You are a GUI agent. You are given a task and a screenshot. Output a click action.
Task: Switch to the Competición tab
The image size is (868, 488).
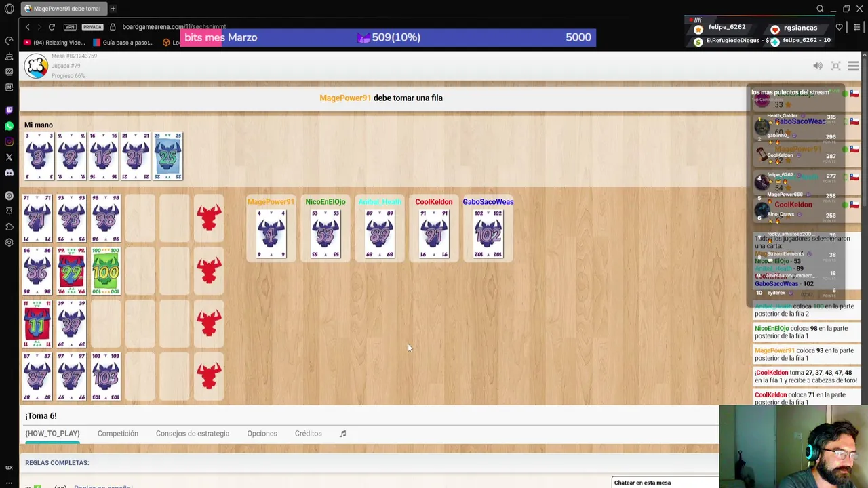pyautogui.click(x=117, y=434)
